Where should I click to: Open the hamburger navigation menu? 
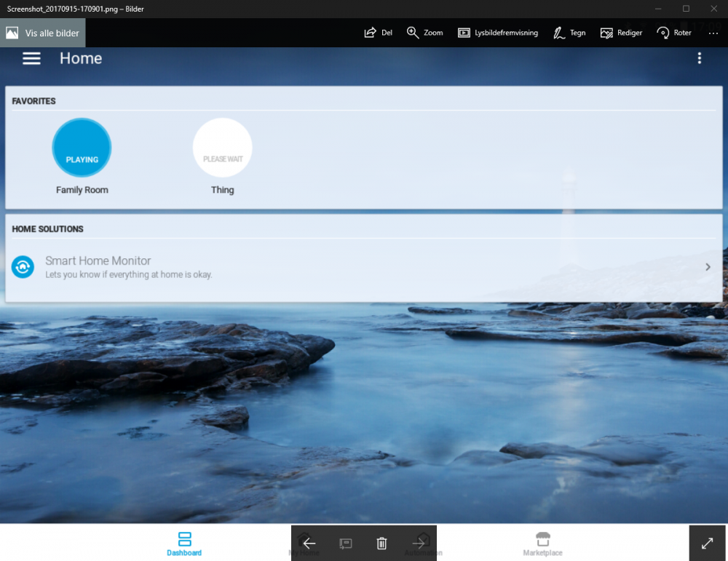(x=31, y=59)
